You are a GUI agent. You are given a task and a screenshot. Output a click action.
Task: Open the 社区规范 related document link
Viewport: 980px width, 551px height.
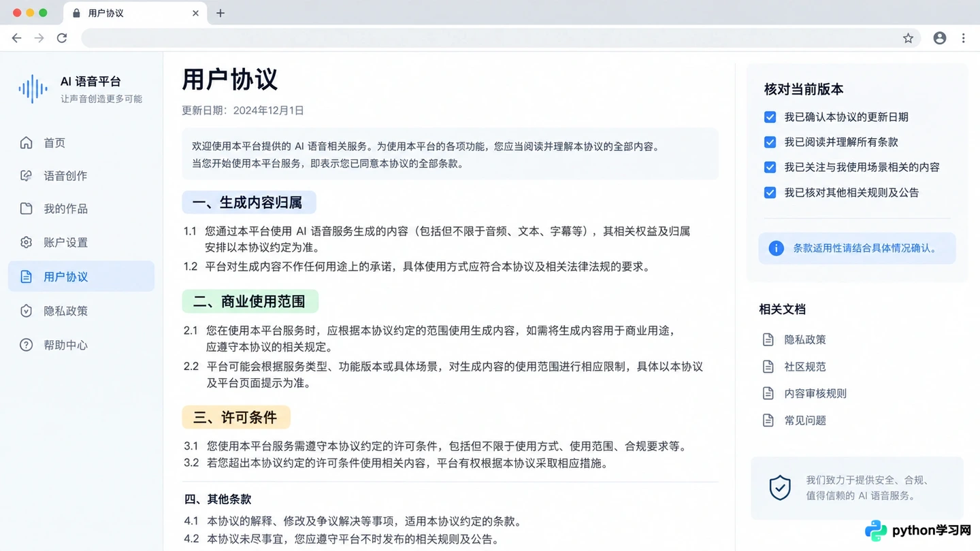pyautogui.click(x=805, y=367)
